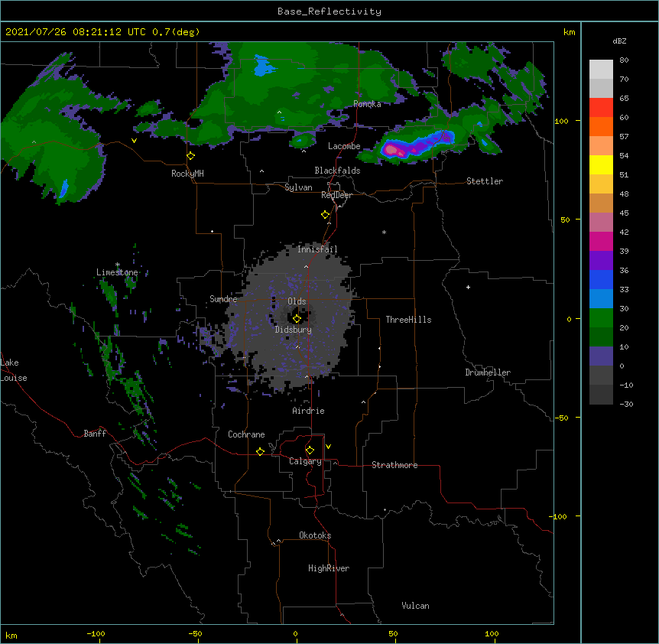
Task: Click the yellow marker south of RedDeer
Action: pos(326,215)
